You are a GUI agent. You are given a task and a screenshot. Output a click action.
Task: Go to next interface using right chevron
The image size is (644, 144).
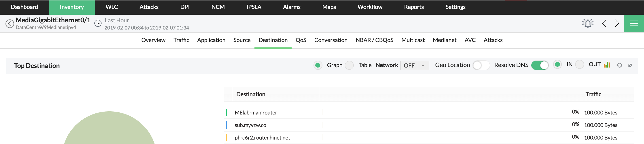tap(617, 23)
